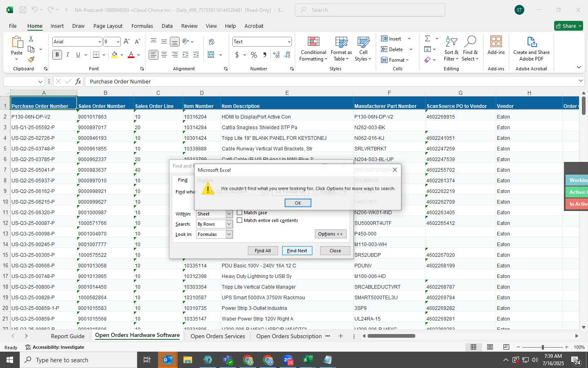
Task: Apply the red Font Color
Action: (x=131, y=54)
